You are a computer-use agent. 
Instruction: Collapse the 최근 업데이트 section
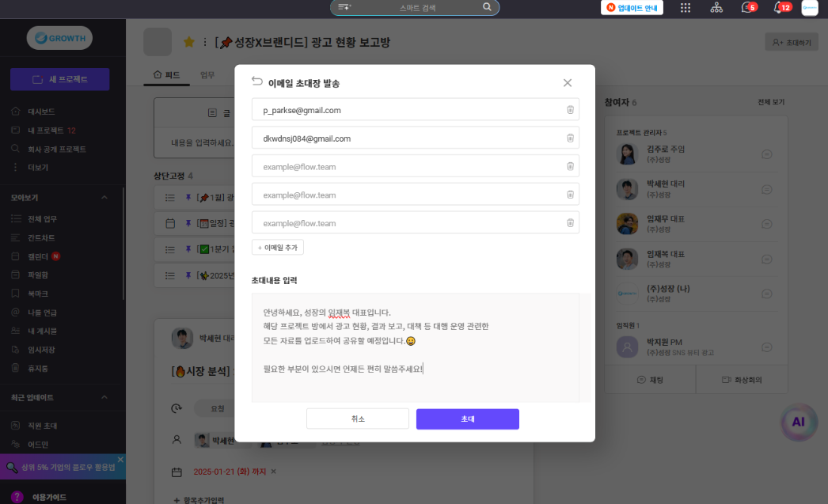click(104, 397)
